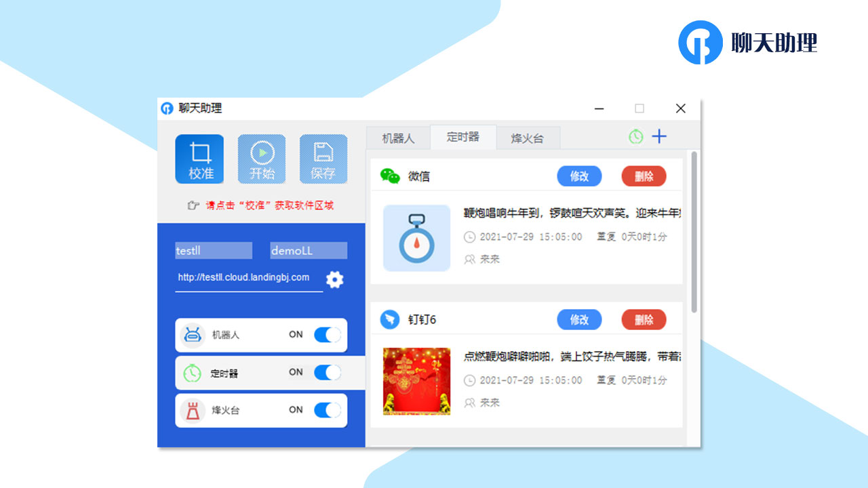
Task: Open the 烽火台 tab
Action: click(528, 138)
